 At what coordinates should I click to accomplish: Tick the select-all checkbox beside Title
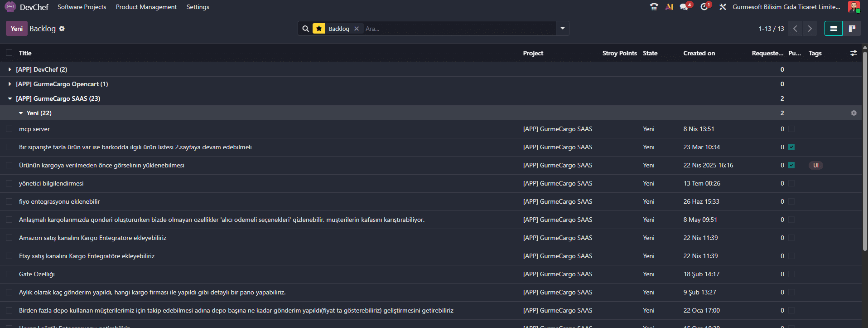click(x=9, y=53)
